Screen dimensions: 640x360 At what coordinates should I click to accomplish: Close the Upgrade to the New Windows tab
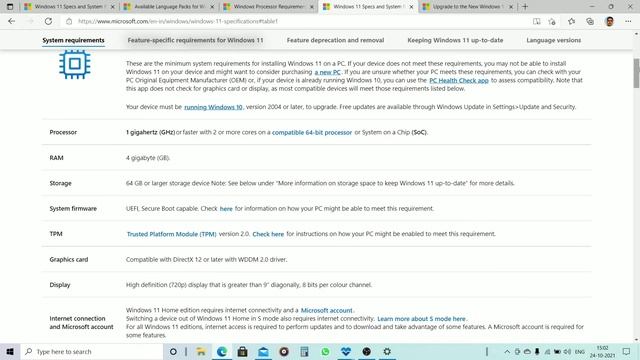511,7
